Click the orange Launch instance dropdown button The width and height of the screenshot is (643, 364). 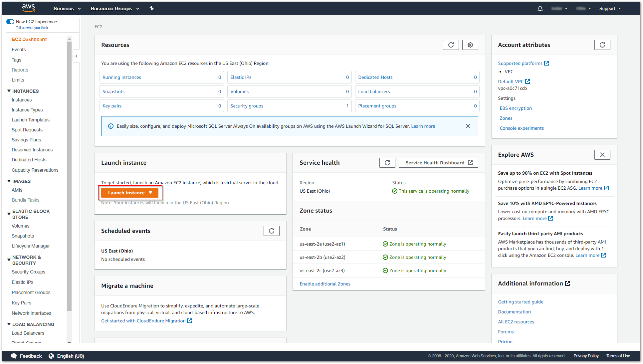tap(130, 193)
